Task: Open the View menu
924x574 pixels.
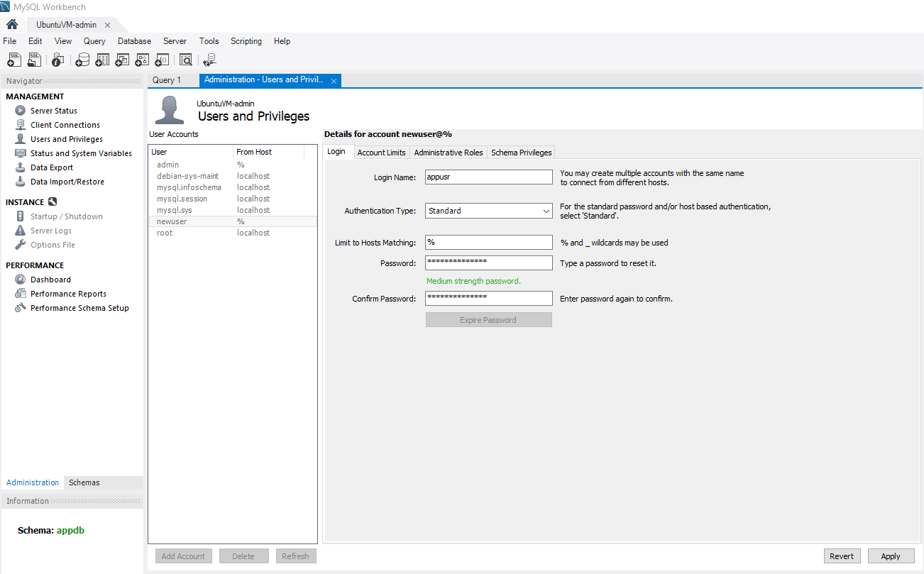Action: click(63, 41)
